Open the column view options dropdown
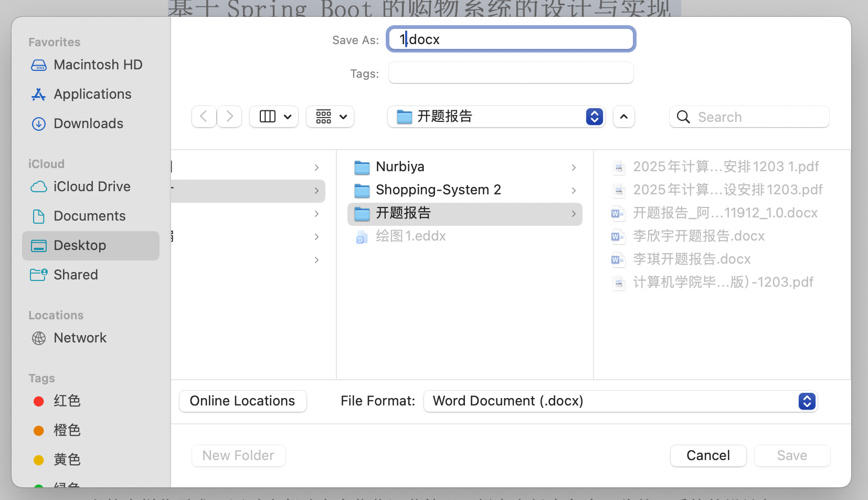Screen dimensions: 868x500 [274, 117]
